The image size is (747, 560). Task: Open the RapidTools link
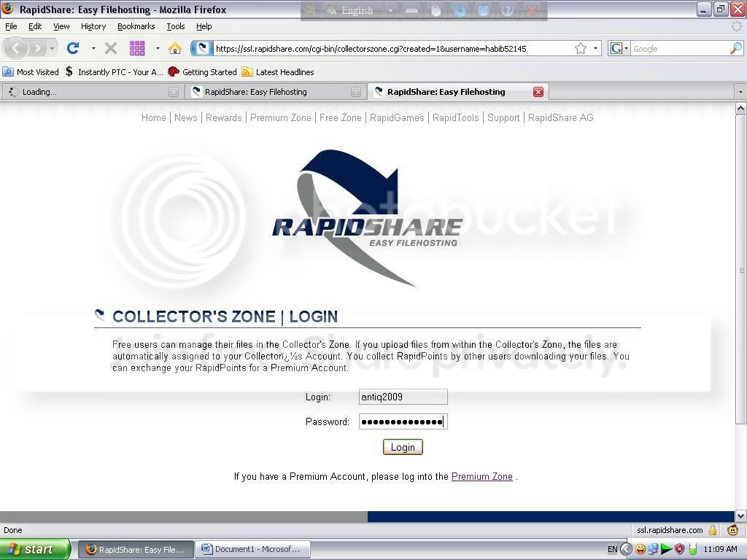455,117
